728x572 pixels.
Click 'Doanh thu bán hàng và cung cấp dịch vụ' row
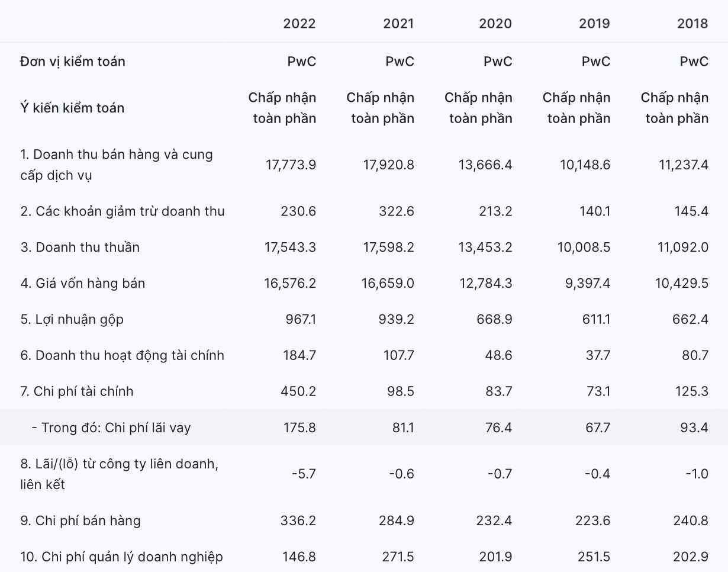(x=116, y=165)
